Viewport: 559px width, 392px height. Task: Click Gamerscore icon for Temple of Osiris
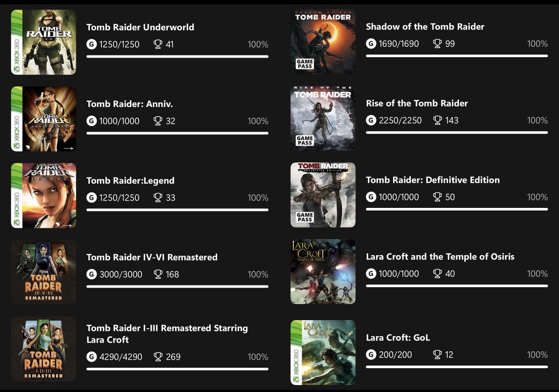pyautogui.click(x=371, y=274)
